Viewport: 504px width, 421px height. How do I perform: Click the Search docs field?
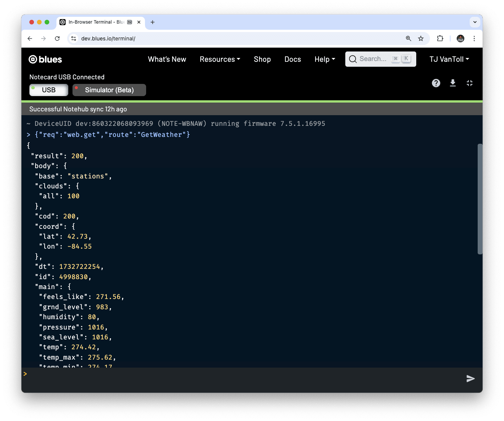coord(380,59)
